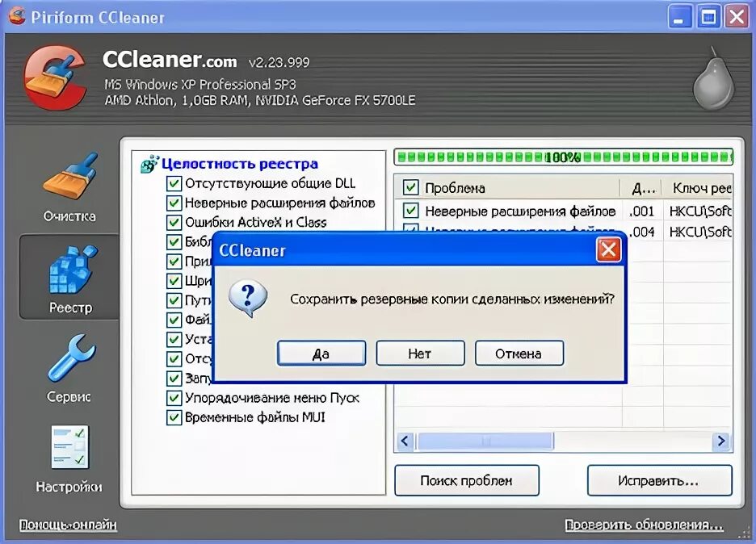Click the CCleaner logo in header
The width and height of the screenshot is (756, 544).
click(x=56, y=77)
